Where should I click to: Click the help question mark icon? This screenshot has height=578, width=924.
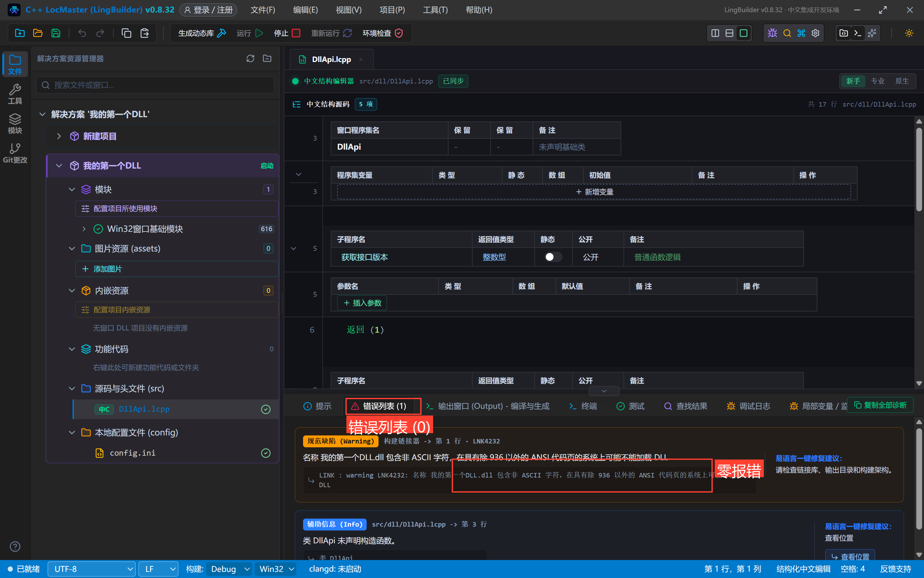tap(15, 547)
